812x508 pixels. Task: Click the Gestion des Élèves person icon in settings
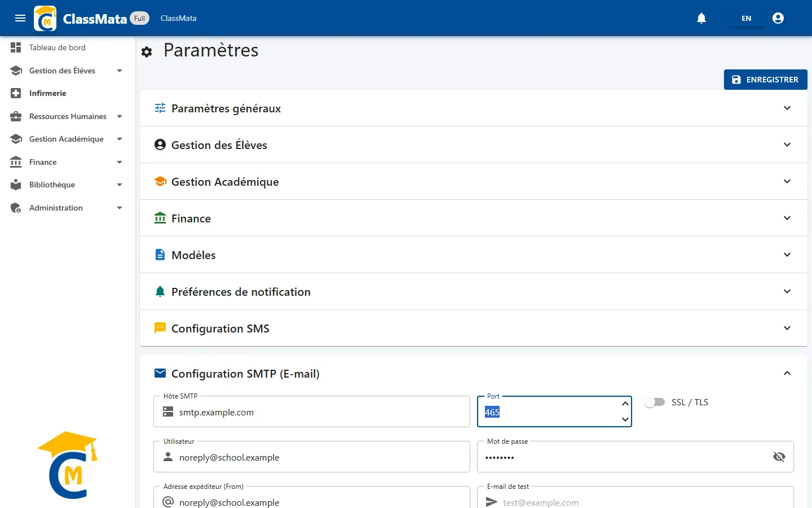[160, 144]
